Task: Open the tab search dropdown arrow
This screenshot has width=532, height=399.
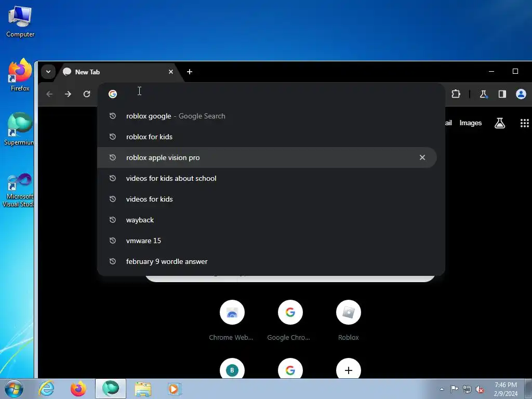Action: 48,72
